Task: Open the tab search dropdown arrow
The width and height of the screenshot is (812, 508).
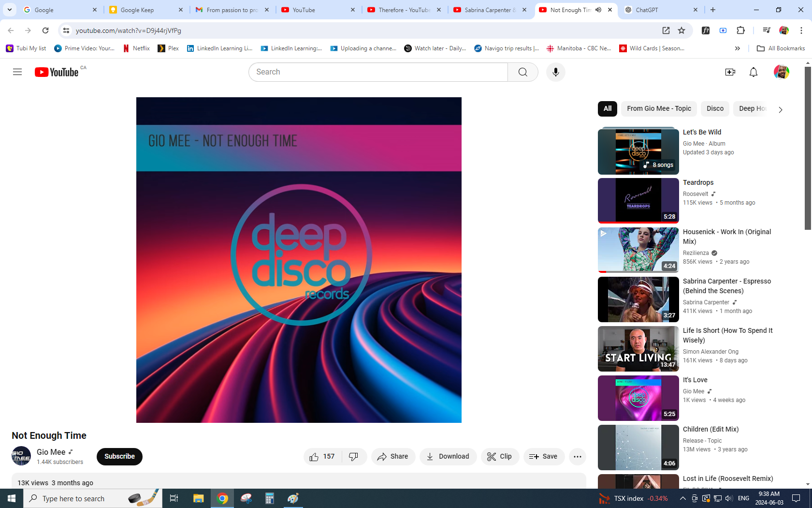Action: click(10, 10)
